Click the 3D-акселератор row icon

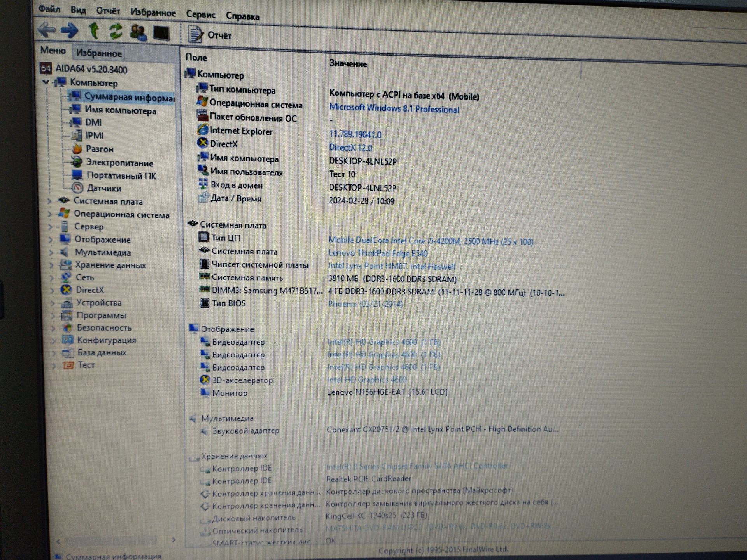205,379
